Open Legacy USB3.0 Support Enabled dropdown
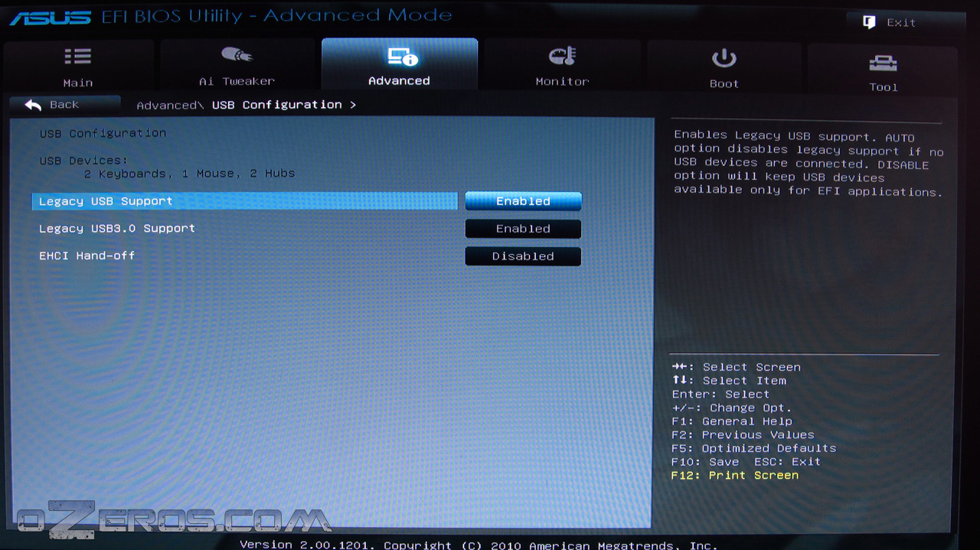Viewport: 980px width, 550px height. pos(523,229)
